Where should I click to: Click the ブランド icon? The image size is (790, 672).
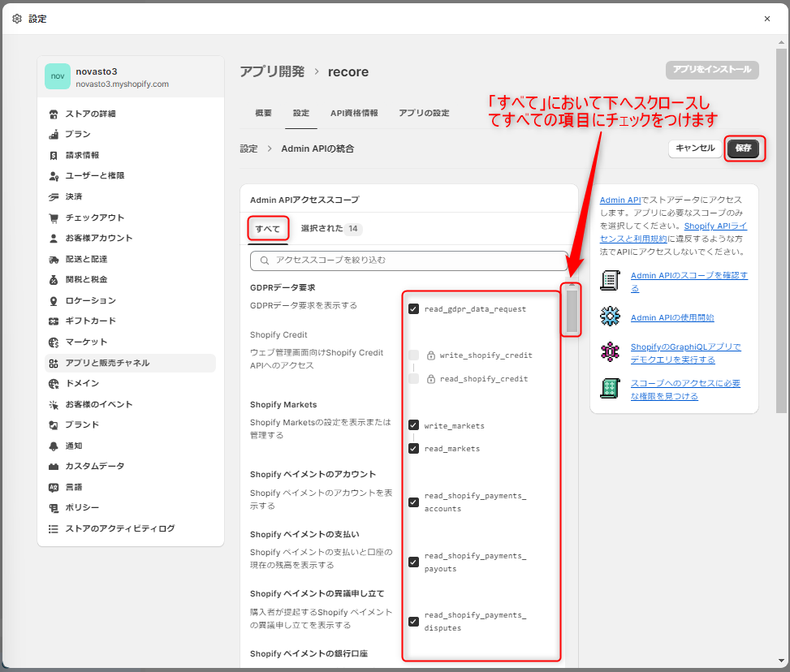tap(54, 424)
